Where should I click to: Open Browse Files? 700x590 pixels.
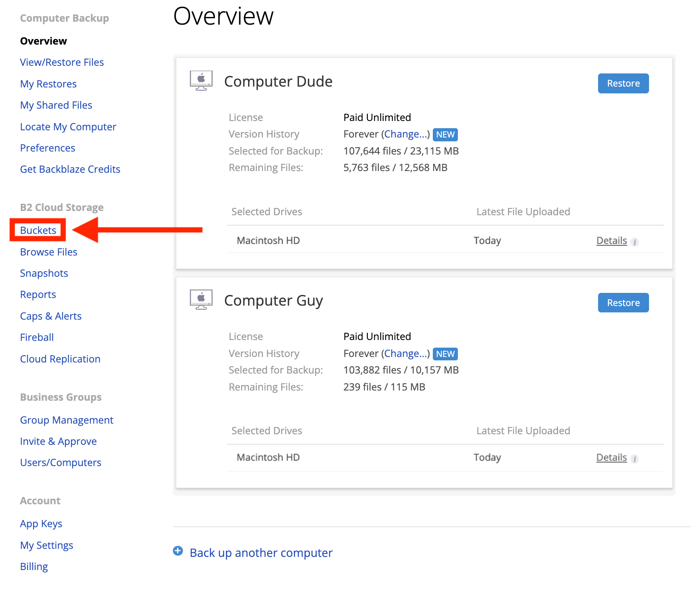point(49,252)
